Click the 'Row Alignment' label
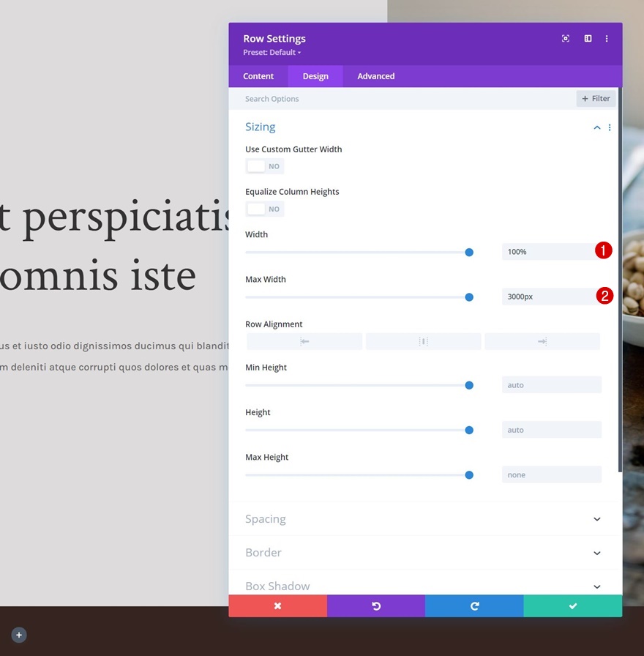 pos(274,324)
